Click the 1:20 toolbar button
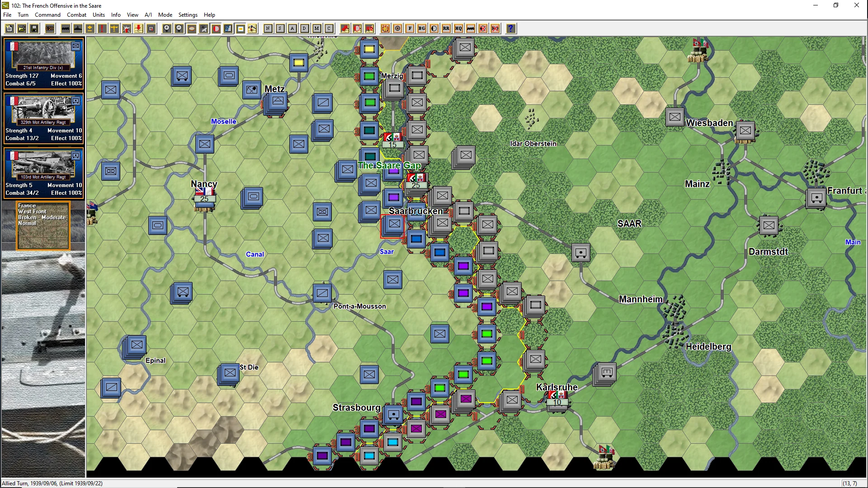This screenshot has width=868, height=488. (x=50, y=28)
